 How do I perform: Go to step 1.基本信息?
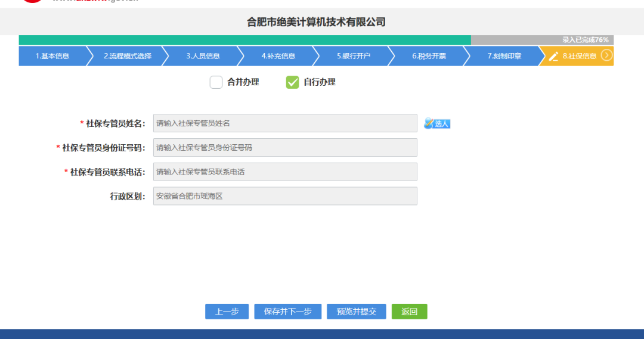[x=52, y=56]
